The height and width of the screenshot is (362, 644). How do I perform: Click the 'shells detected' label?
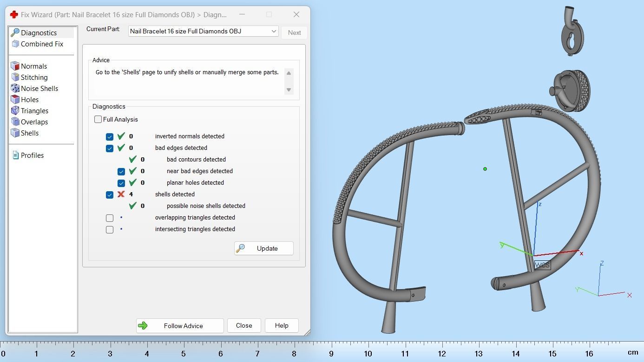[x=175, y=194]
